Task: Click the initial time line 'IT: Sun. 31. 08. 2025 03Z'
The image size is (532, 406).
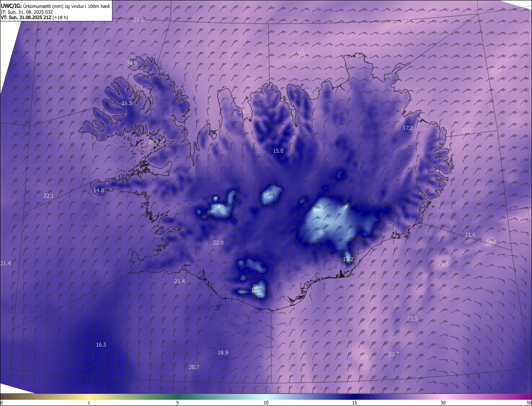Action: click(27, 12)
